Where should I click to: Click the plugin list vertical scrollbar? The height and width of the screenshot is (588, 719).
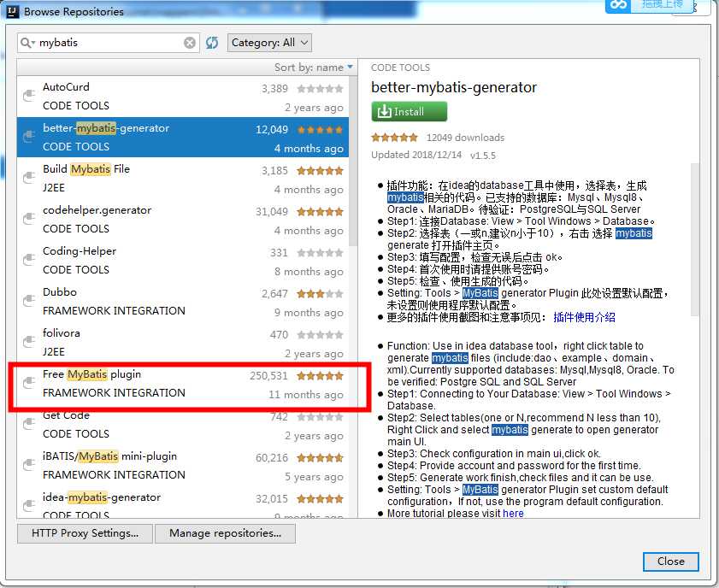tap(352, 161)
